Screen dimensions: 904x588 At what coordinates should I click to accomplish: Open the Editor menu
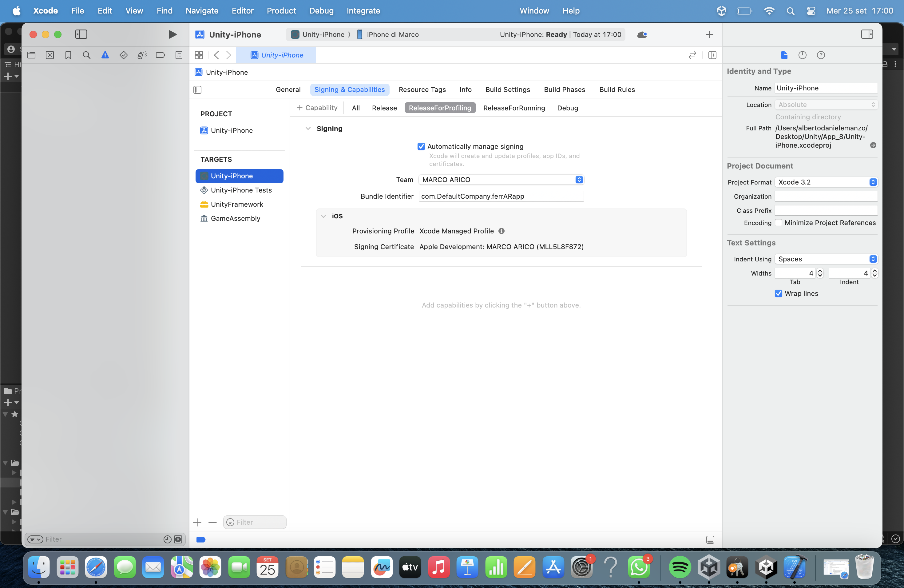point(242,11)
